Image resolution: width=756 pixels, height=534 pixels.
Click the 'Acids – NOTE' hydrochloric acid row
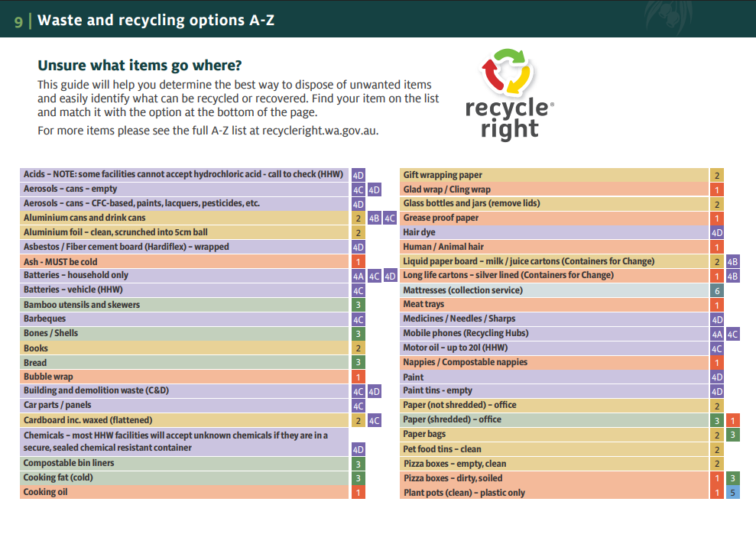[184, 174]
